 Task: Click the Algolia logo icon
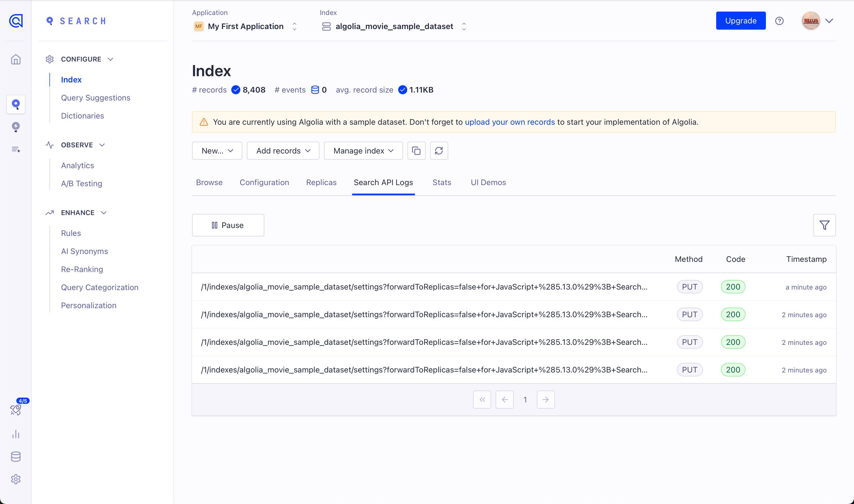[16, 21]
